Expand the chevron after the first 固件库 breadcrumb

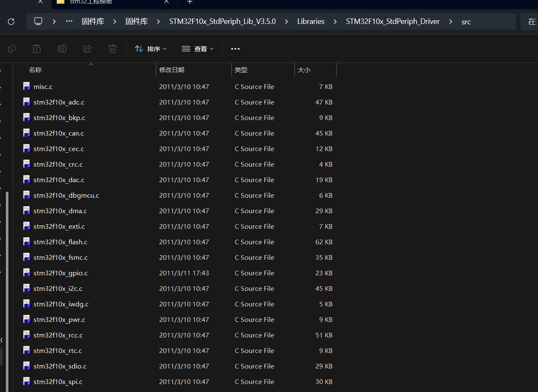[115, 21]
